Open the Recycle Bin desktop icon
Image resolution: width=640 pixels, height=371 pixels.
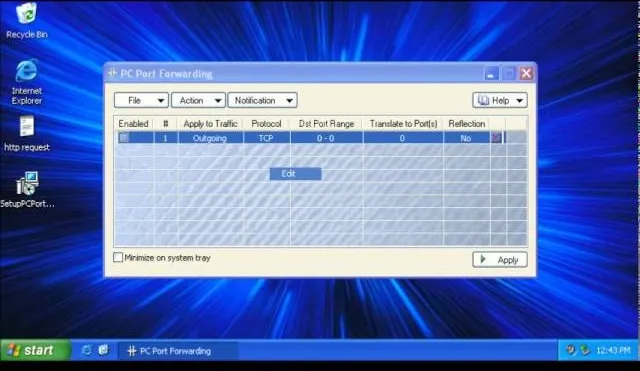coord(27,20)
